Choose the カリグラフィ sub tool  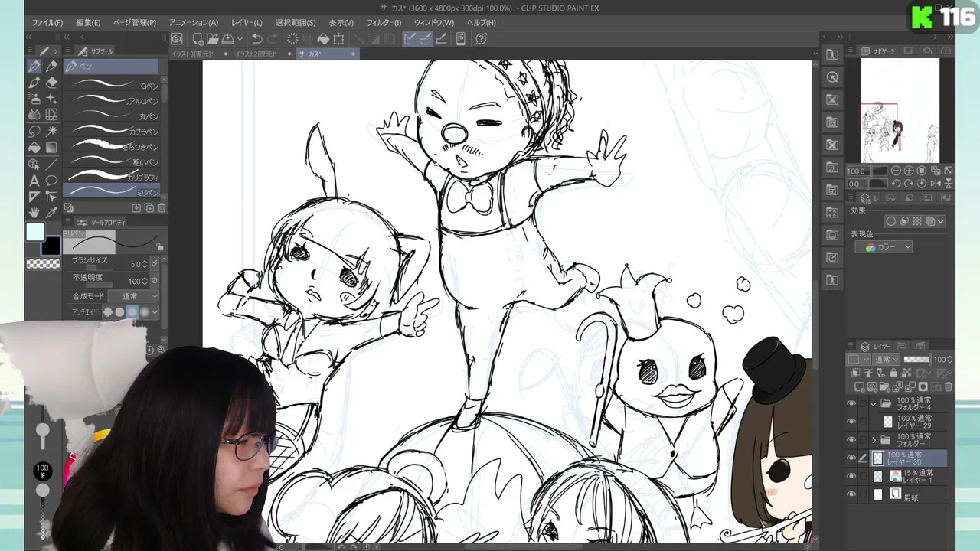[x=113, y=176]
